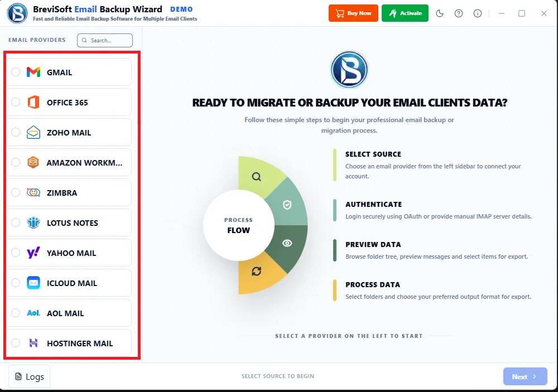Click the Amazon WorkMail hexagon icon

[33, 163]
